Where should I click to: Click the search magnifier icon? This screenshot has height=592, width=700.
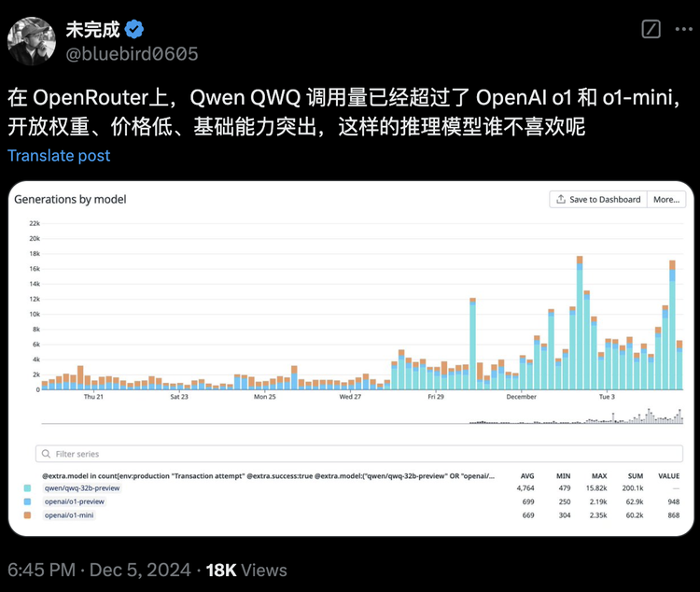point(46,454)
